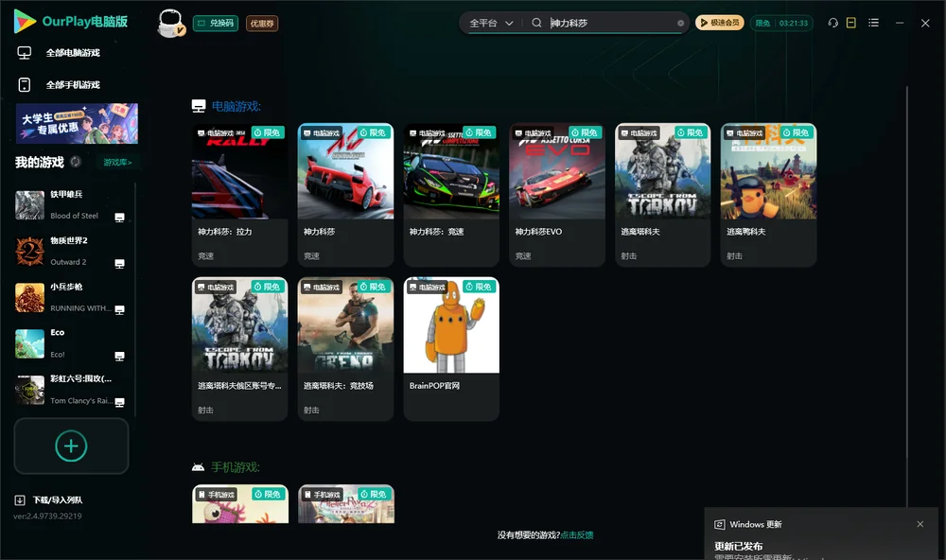Click PC platform icon beside Outward 2
The height and width of the screenshot is (560, 946).
119,264
